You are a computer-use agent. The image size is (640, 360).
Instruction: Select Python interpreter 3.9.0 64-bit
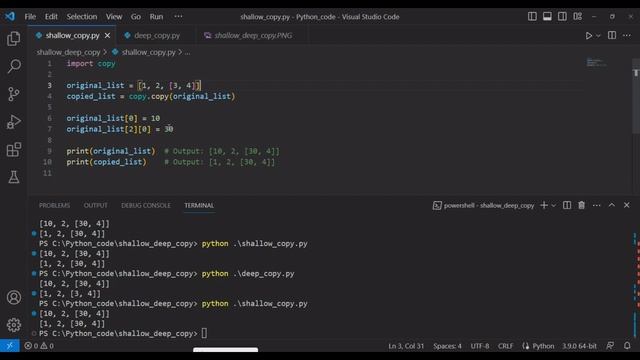[x=580, y=346]
